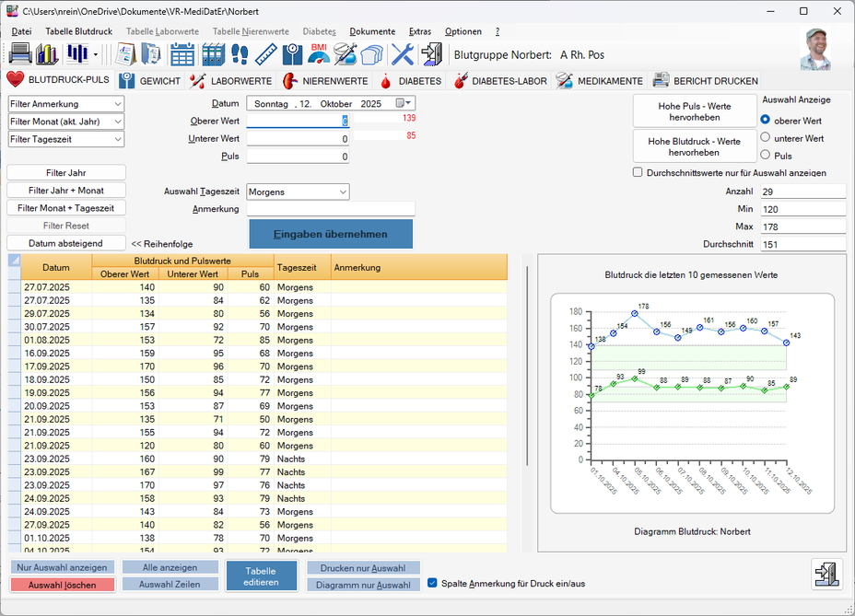
Task: Select the 'Puls' display radio button
Action: 766,156
